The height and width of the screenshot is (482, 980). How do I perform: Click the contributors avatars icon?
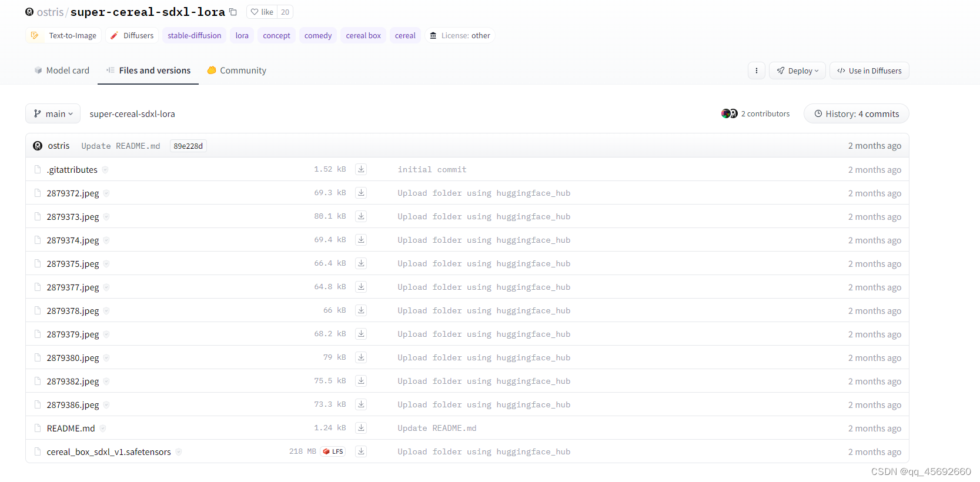730,113
